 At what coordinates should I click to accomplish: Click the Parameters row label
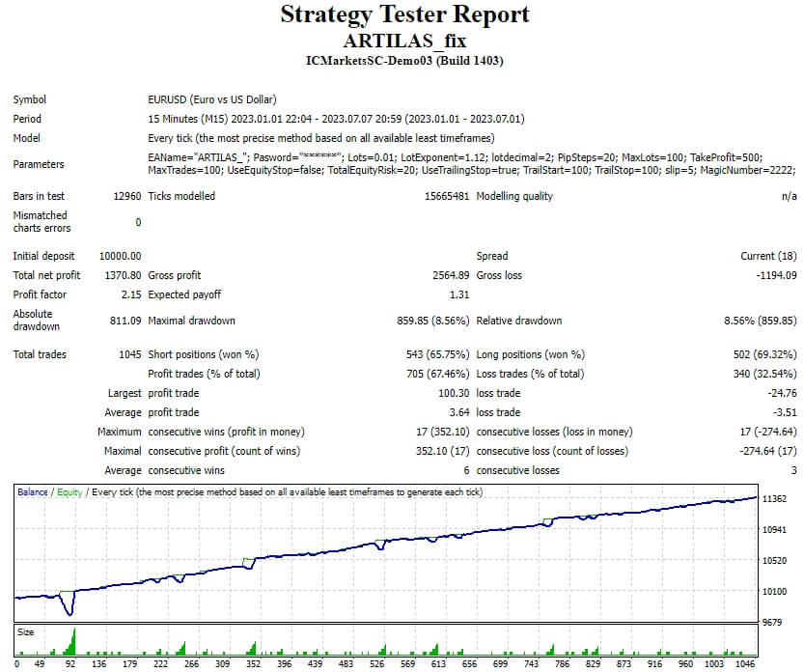pyautogui.click(x=39, y=164)
